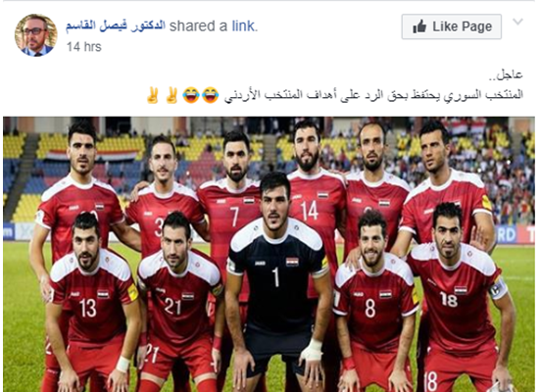
Task: Follow the blue "link" hyperlink in header
Action: point(244,26)
